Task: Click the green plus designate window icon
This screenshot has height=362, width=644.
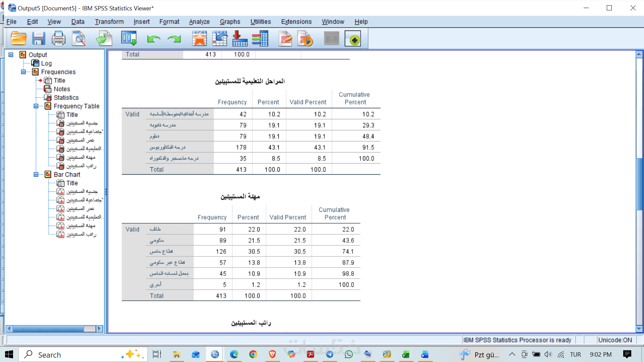Action: [353, 39]
